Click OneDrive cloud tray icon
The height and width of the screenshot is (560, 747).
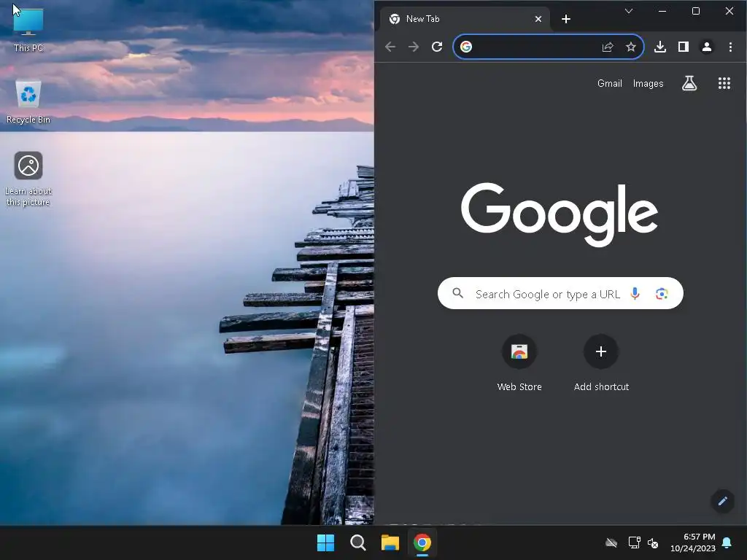[x=611, y=542]
